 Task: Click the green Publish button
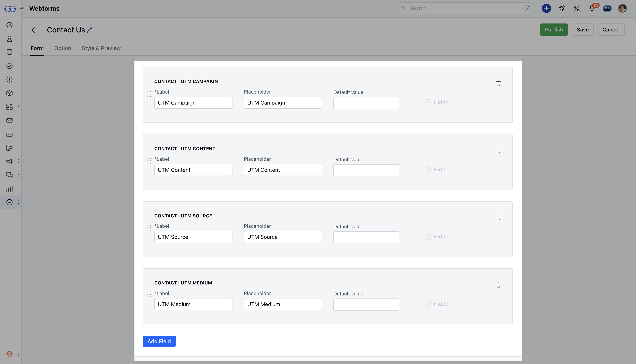pos(554,30)
